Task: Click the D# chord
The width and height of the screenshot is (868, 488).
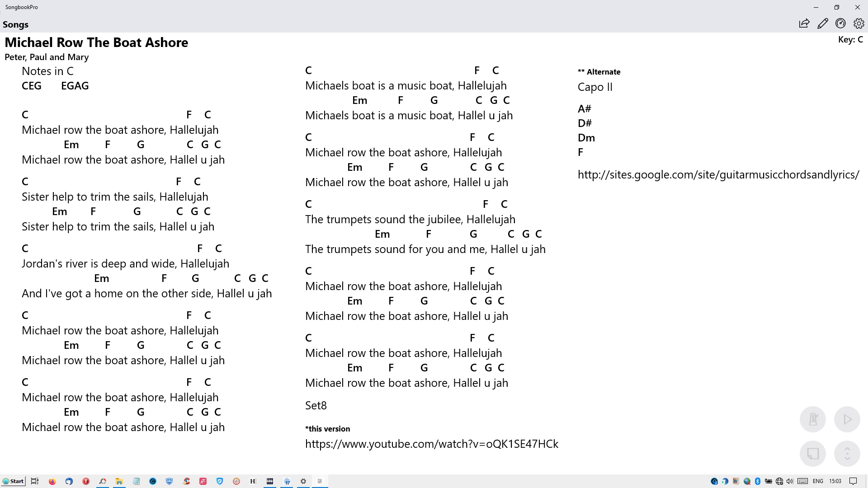Action: 585,123
